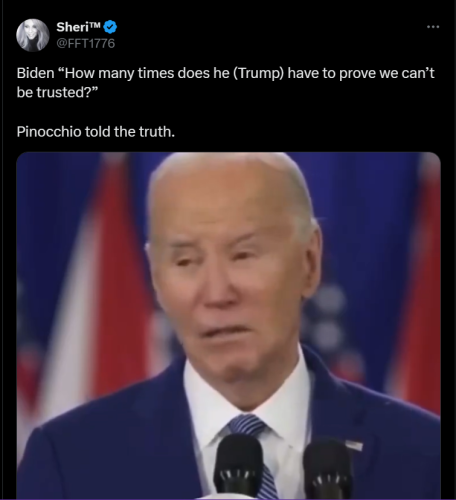Click the tweet line starting with Biden

click(226, 73)
